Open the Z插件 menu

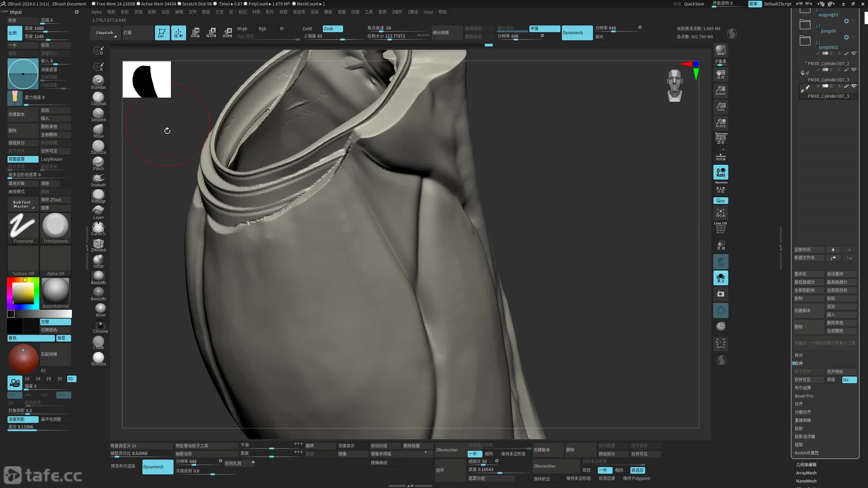click(397, 12)
